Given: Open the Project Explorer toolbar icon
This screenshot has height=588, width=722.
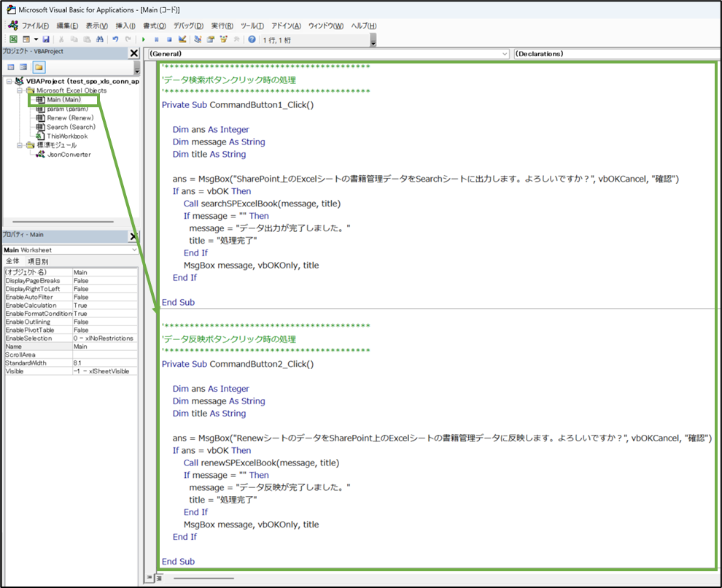Looking at the screenshot, I should 198,39.
